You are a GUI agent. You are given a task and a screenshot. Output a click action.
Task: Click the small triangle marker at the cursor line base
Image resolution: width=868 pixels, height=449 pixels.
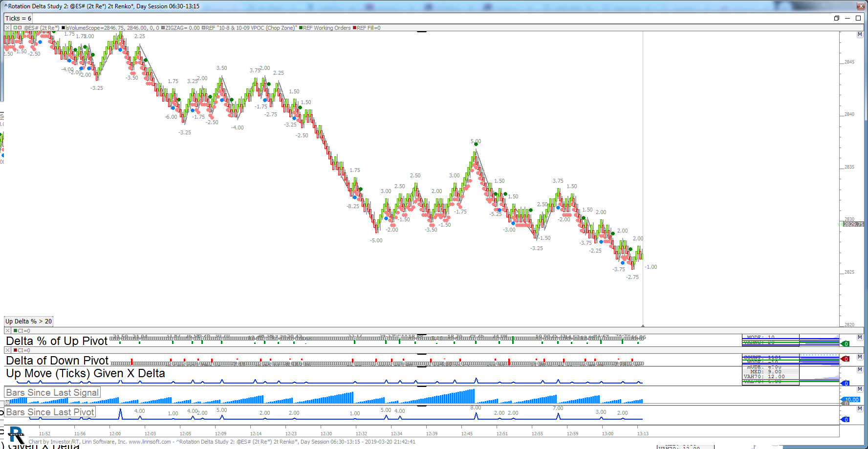pos(643,325)
